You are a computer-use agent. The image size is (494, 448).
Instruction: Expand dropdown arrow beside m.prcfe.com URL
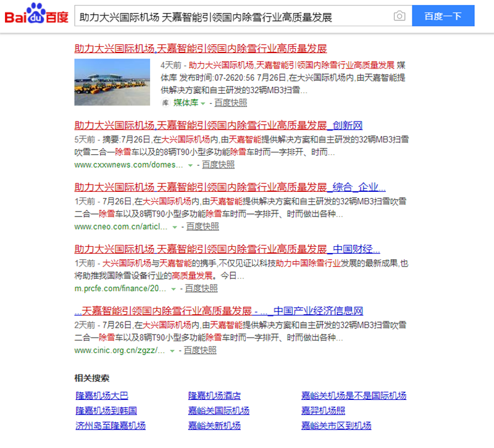click(x=174, y=289)
